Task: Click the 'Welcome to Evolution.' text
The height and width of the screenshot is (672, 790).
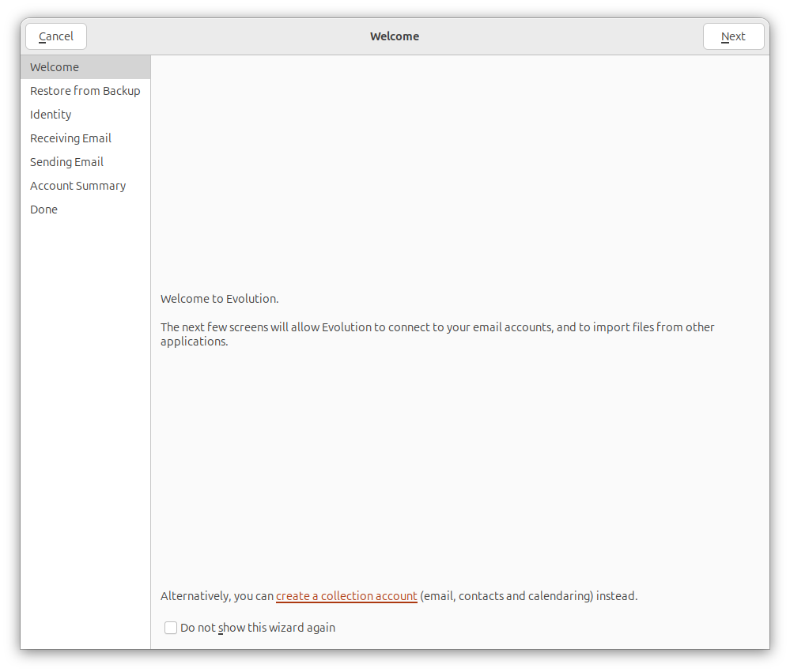Action: pyautogui.click(x=219, y=299)
